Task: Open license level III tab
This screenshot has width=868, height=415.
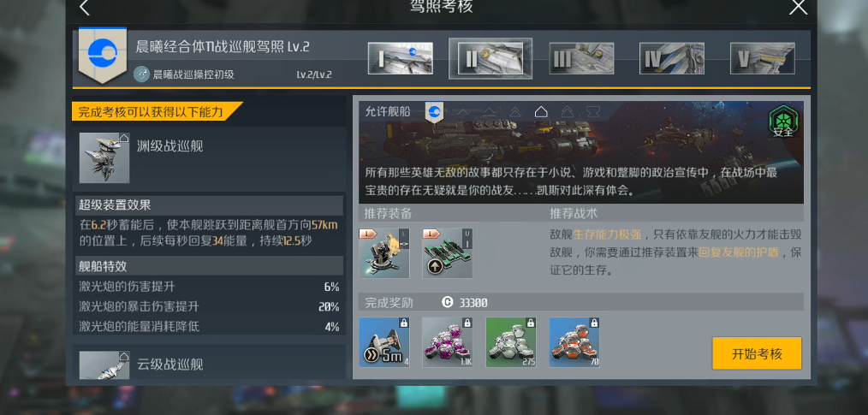Action: pos(581,59)
